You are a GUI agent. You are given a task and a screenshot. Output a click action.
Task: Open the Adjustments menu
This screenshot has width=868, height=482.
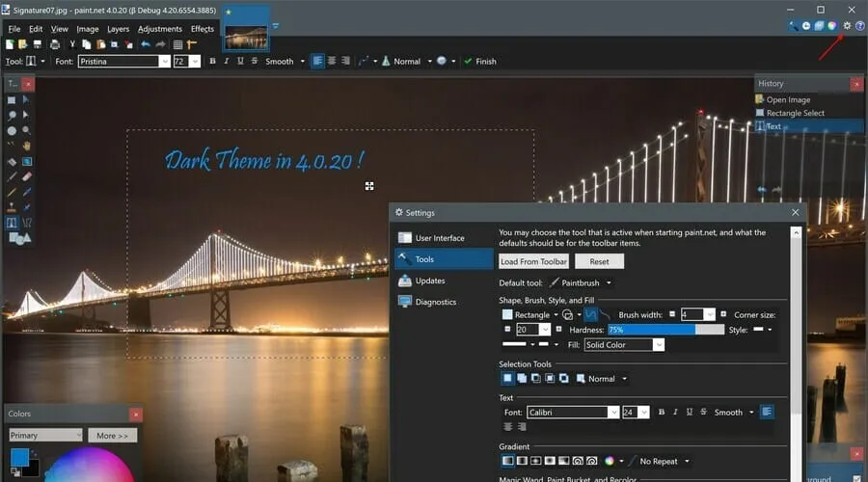[159, 29]
